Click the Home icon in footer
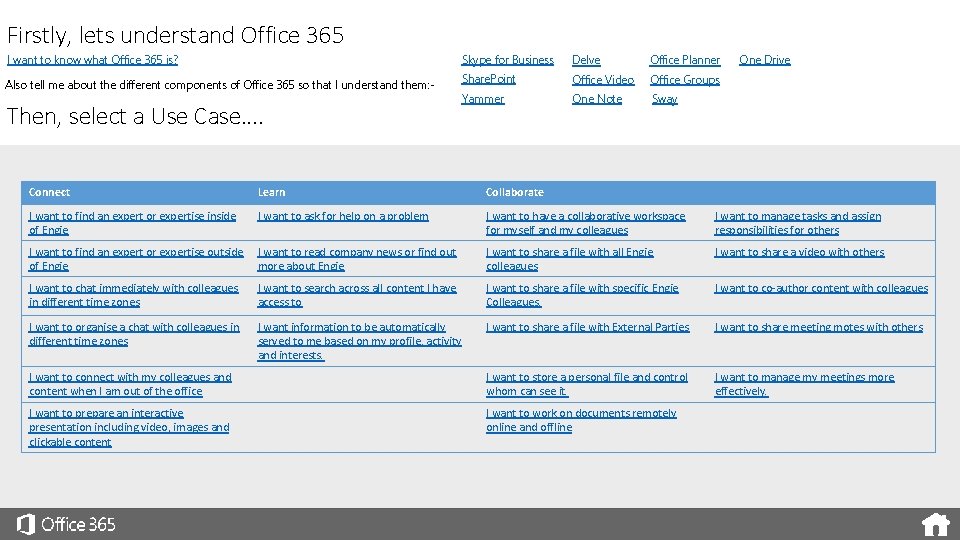Screen dimensions: 960x540 (936, 525)
